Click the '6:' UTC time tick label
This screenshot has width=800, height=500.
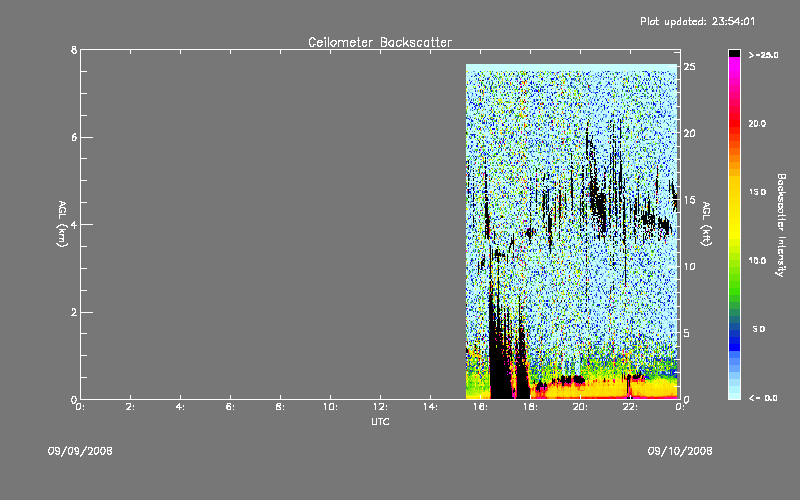(x=230, y=407)
